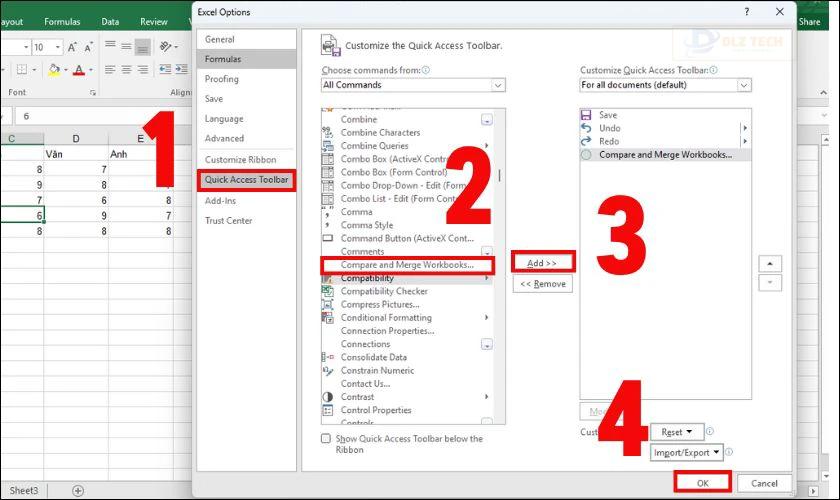Image resolution: width=840 pixels, height=500 pixels.
Task: Open the Add-Ins options category
Action: (x=246, y=200)
